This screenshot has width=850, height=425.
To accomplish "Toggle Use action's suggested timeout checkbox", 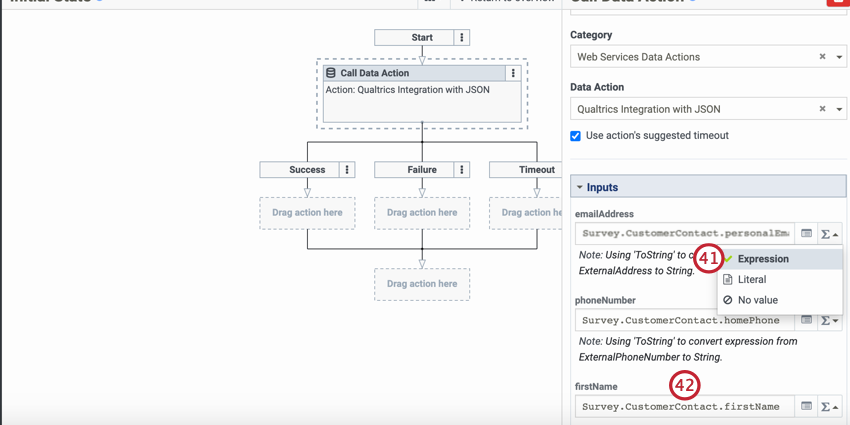I will pyautogui.click(x=576, y=136).
